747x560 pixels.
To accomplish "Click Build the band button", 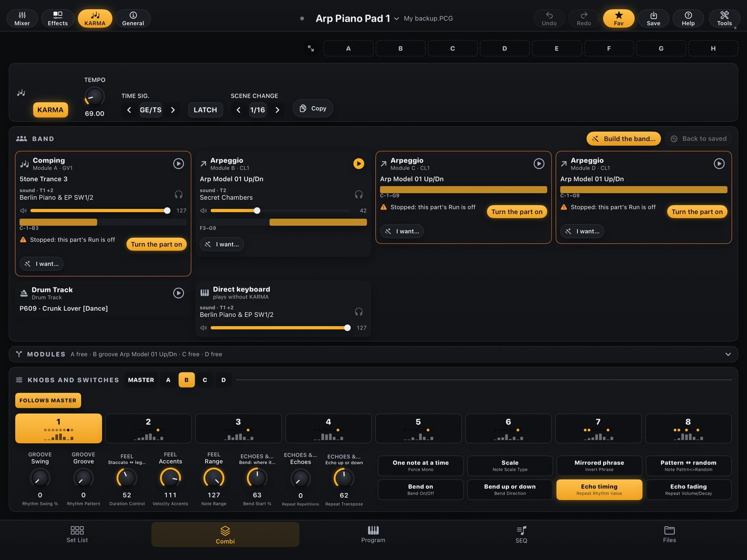I will point(623,139).
